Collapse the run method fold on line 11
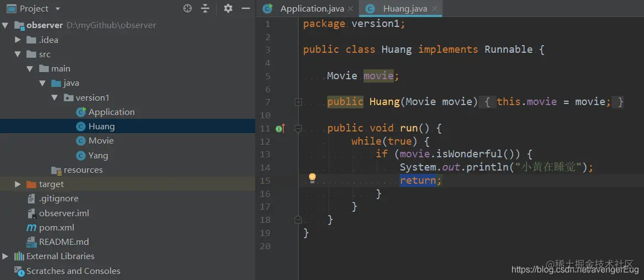The width and height of the screenshot is (644, 280). 298,129
